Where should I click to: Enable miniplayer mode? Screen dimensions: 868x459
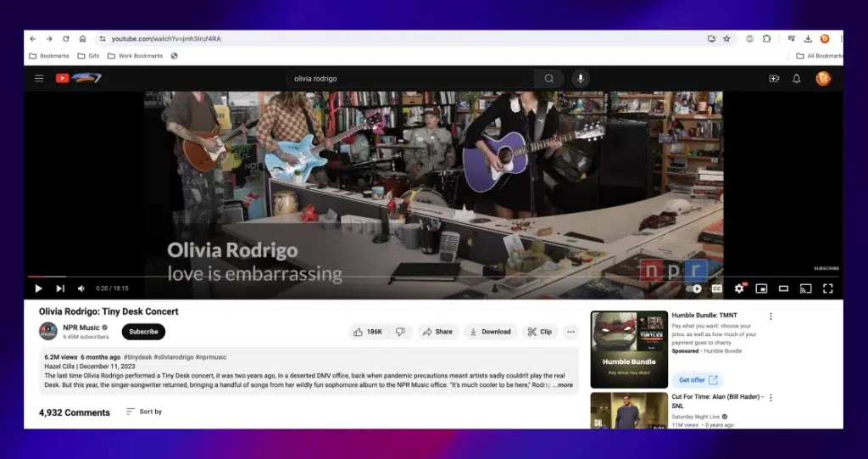(761, 288)
